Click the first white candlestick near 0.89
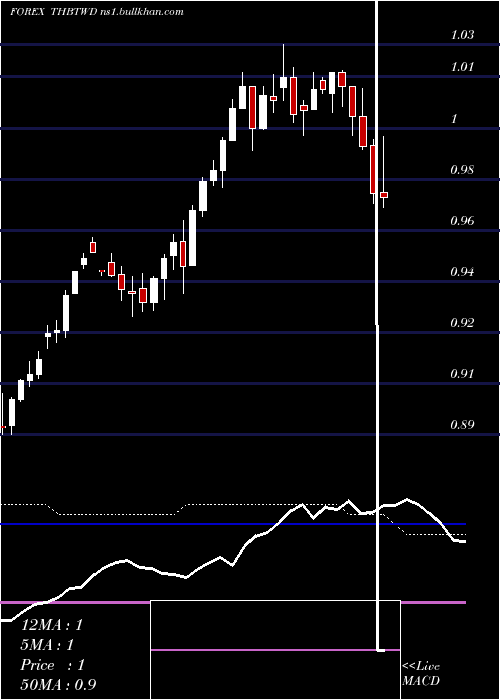The height and width of the screenshot is (700, 500). 12,412
